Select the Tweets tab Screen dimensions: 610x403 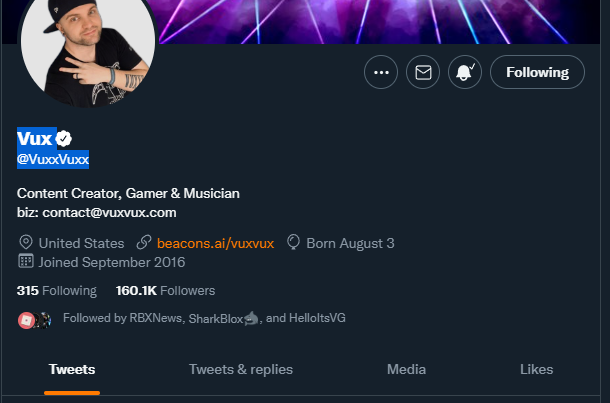click(x=72, y=370)
